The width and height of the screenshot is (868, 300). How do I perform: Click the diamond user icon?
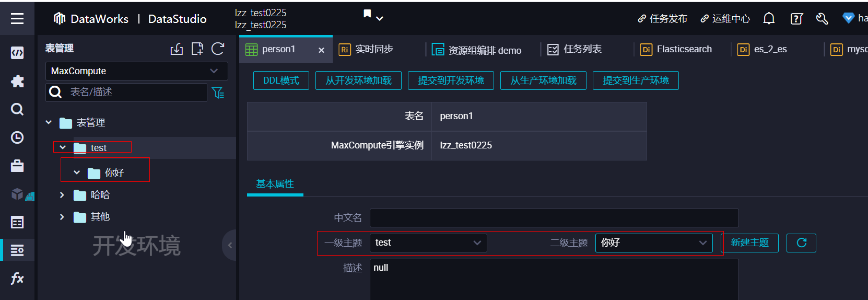pos(849,18)
